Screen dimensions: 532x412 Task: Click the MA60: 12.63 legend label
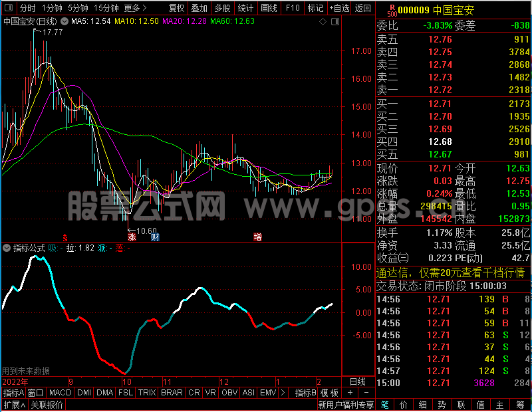pyautogui.click(x=232, y=21)
